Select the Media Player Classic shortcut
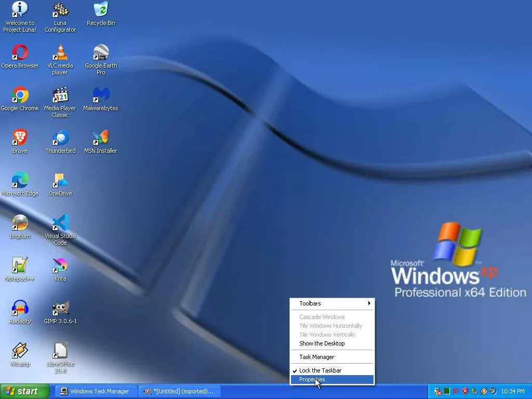 point(60,102)
